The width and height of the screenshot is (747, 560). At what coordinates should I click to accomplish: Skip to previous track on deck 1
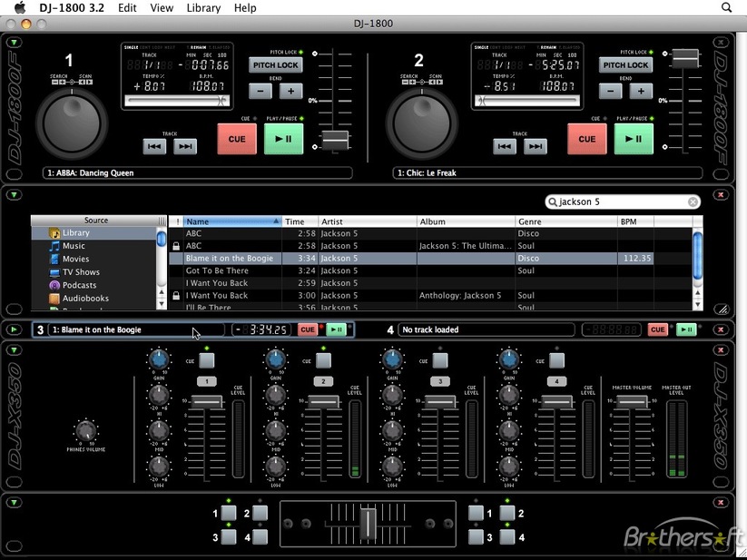155,146
